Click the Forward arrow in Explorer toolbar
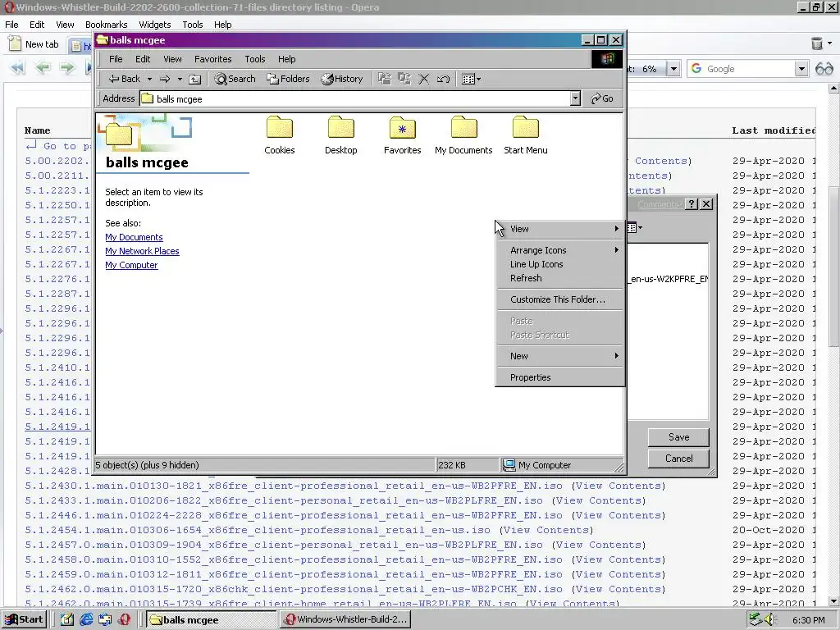The width and height of the screenshot is (840, 630). click(165, 79)
